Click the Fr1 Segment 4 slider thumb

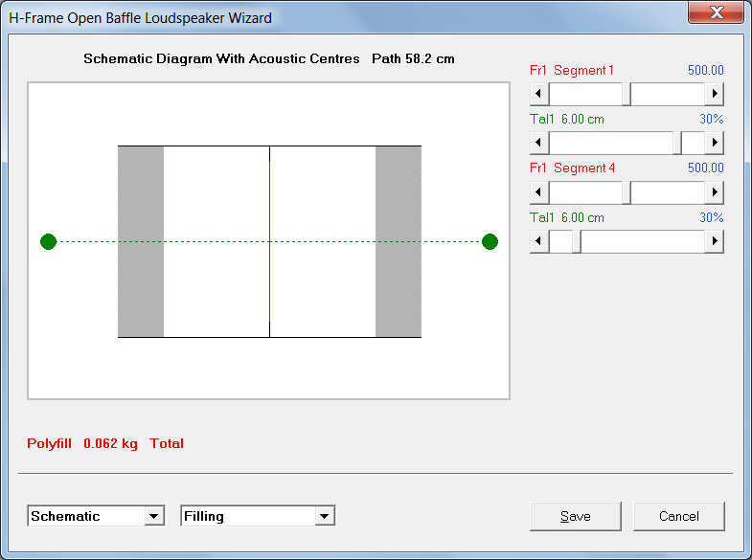coord(627,192)
